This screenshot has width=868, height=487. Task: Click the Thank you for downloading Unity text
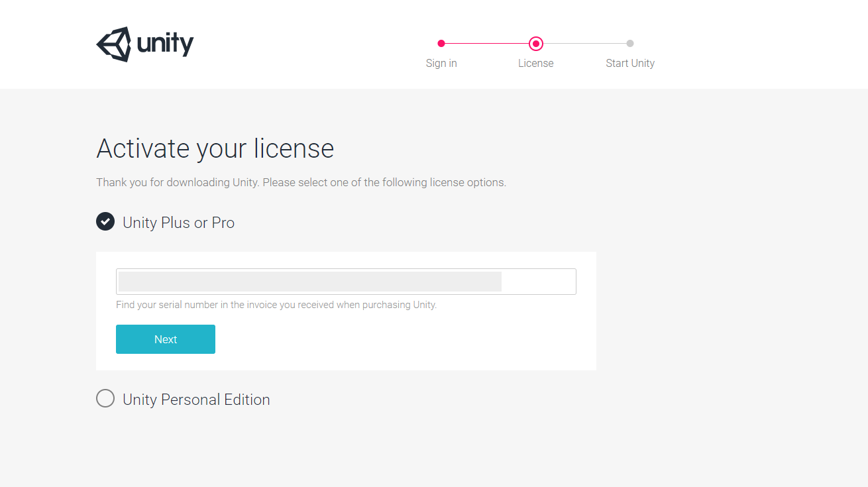(301, 182)
